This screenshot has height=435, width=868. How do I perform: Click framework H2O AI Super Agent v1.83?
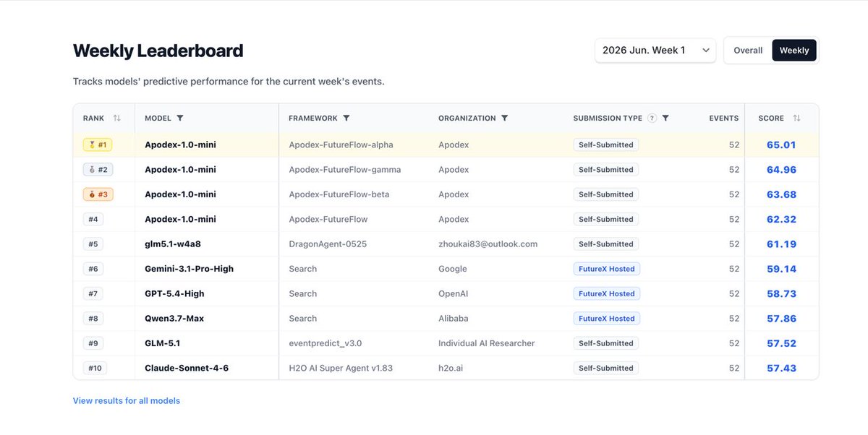pos(341,368)
